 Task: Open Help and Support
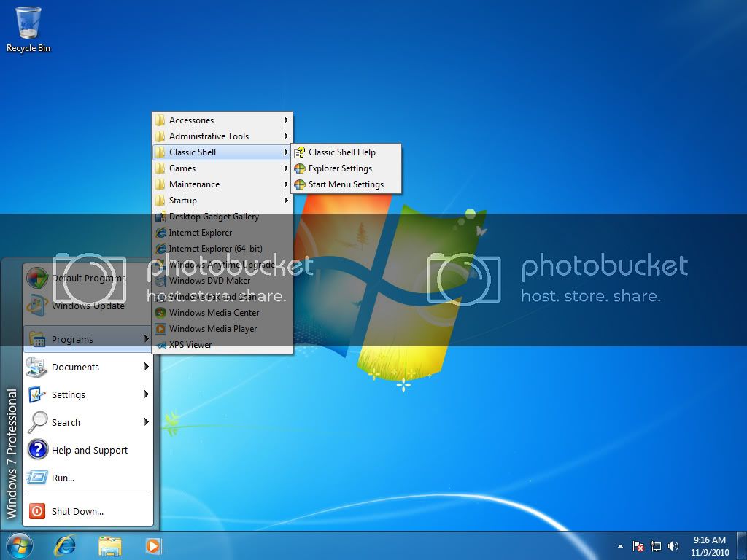pyautogui.click(x=88, y=450)
